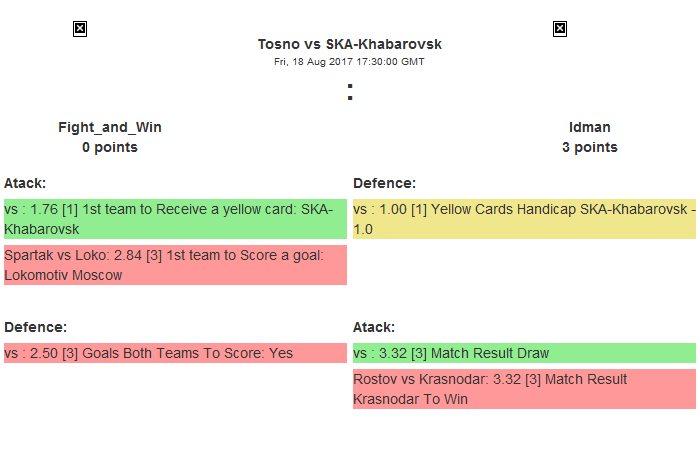Click Idman's Defence heading
The image size is (700, 460).
point(384,183)
